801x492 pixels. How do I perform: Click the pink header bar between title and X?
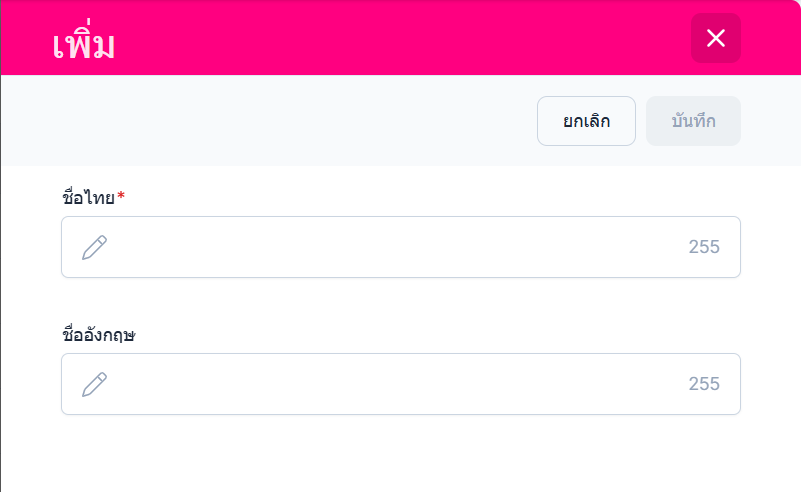pyautogui.click(x=400, y=38)
